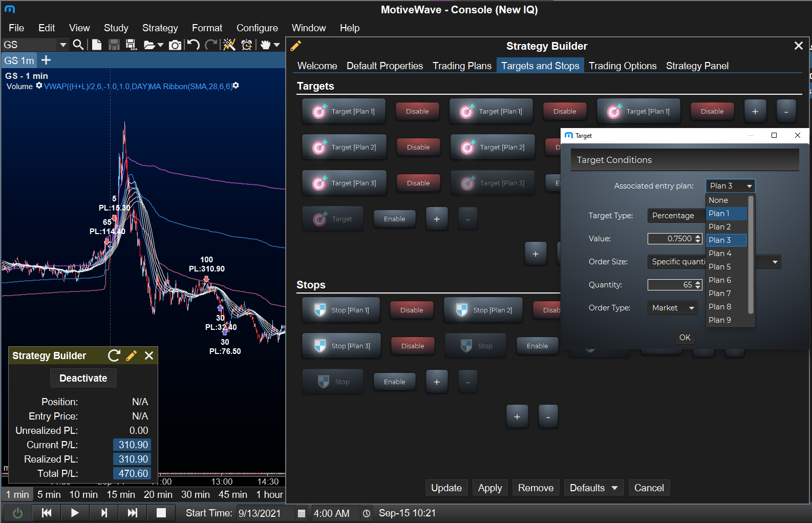Open the Volume study settings gear

click(39, 86)
